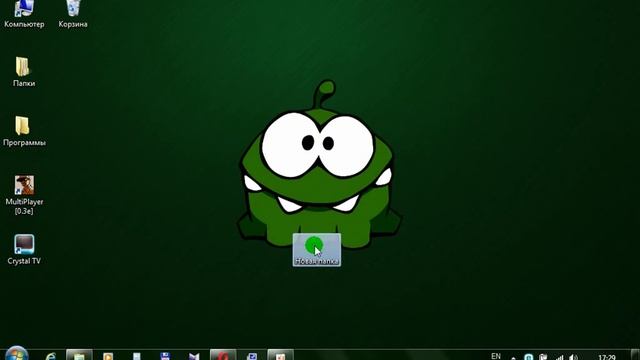Select the MultiPlayer [0.3e] shortcut

click(x=24, y=195)
